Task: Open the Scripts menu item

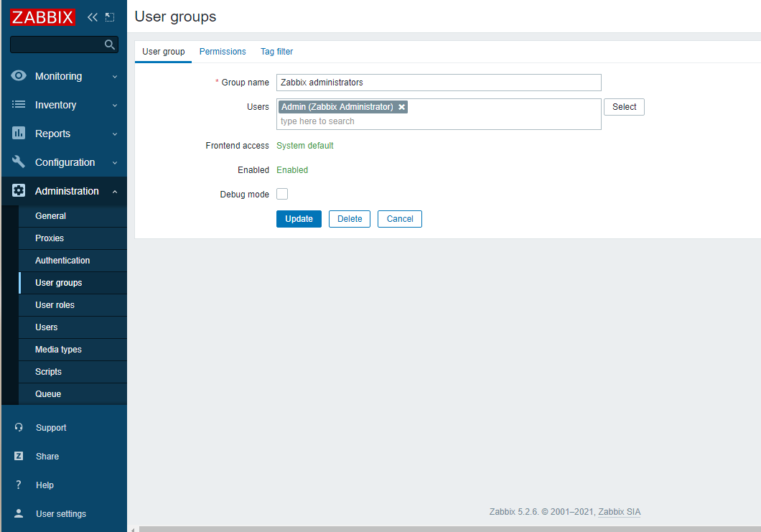Action: click(73, 372)
